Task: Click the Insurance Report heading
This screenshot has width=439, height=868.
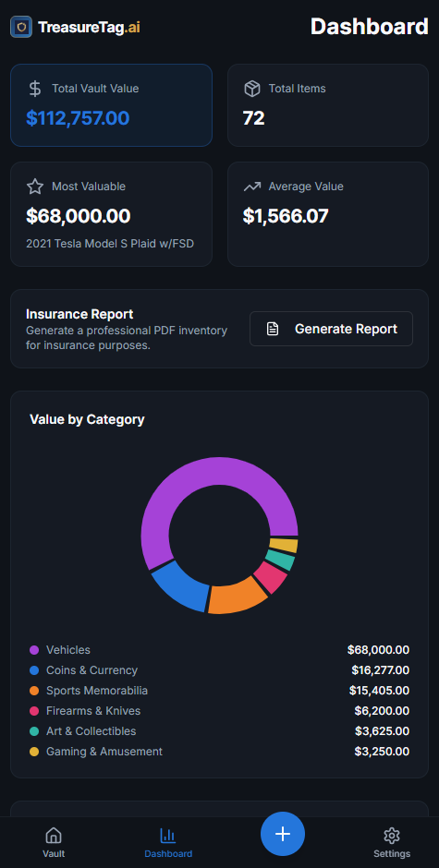Action: click(x=79, y=315)
